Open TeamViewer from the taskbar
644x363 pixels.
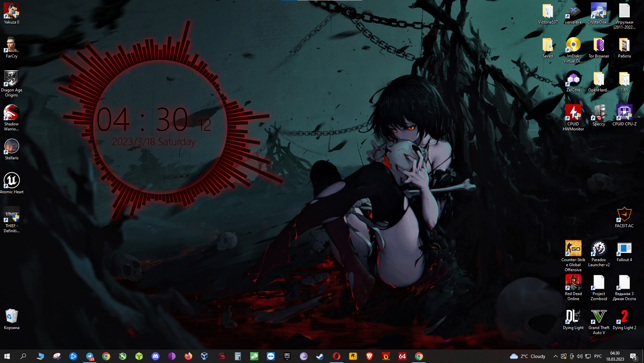(x=271, y=356)
